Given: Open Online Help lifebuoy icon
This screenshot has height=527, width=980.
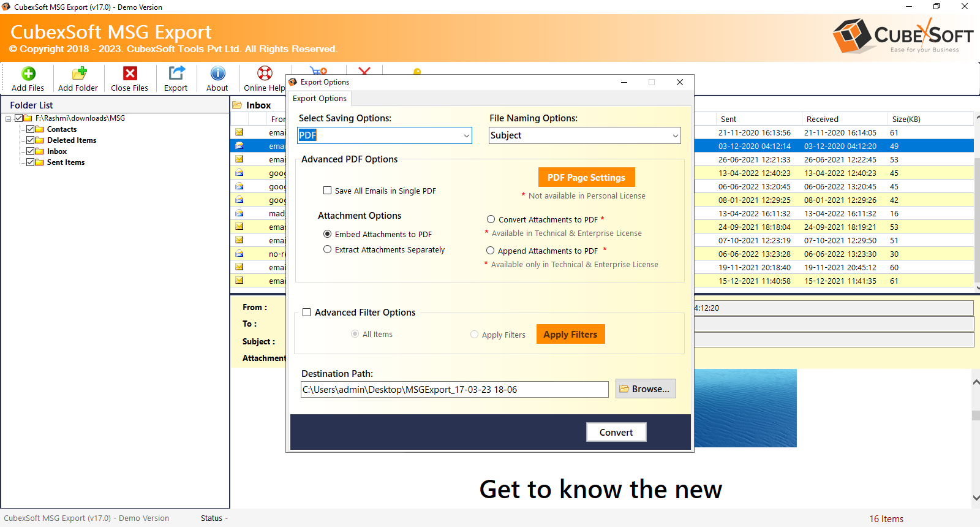Looking at the screenshot, I should pyautogui.click(x=265, y=74).
